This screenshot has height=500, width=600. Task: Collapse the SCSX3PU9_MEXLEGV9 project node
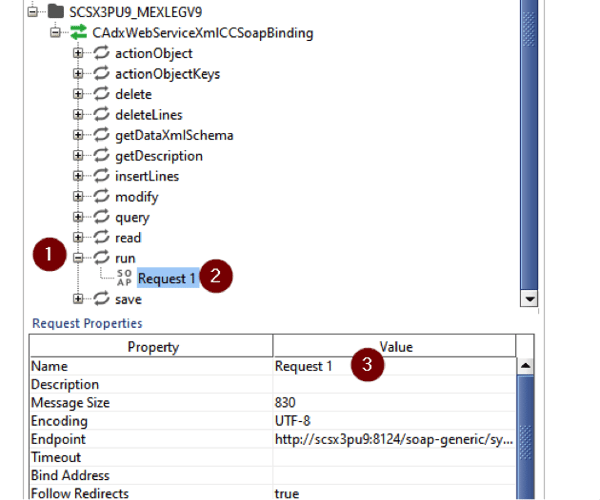33,12
